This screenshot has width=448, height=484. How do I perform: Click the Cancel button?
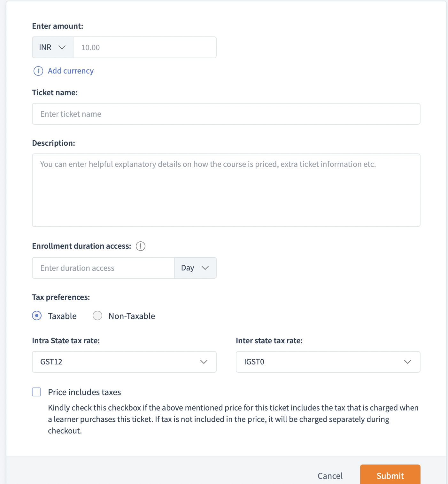pyautogui.click(x=330, y=476)
